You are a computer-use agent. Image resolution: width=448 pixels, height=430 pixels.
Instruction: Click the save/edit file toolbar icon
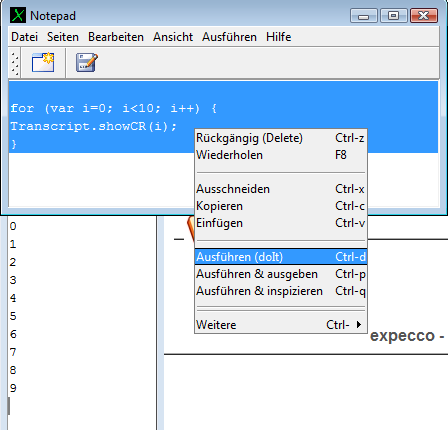point(87,62)
